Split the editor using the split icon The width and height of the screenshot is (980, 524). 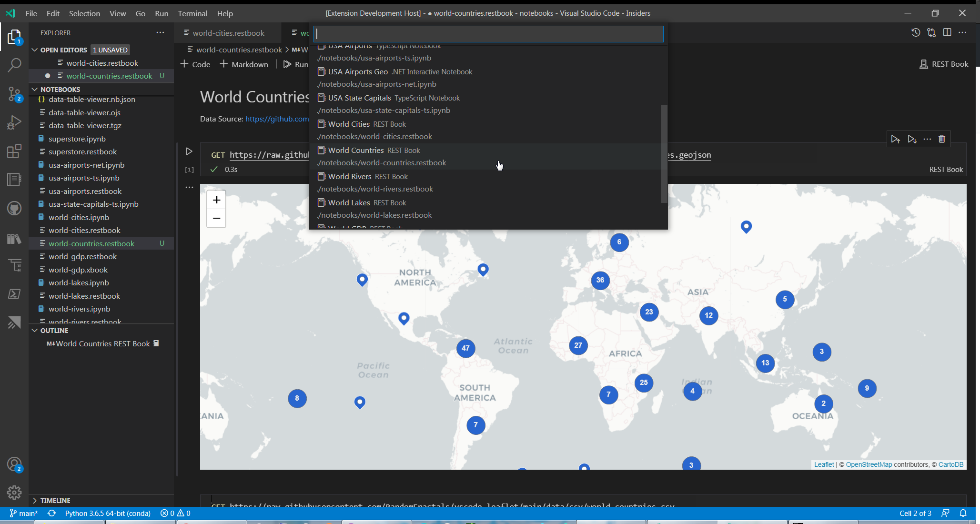(x=947, y=32)
